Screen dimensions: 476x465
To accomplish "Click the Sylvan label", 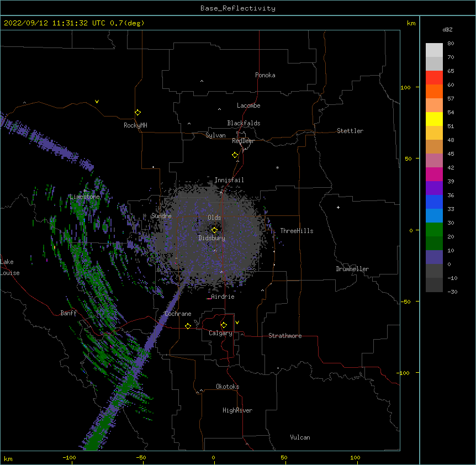I will pyautogui.click(x=215, y=135).
